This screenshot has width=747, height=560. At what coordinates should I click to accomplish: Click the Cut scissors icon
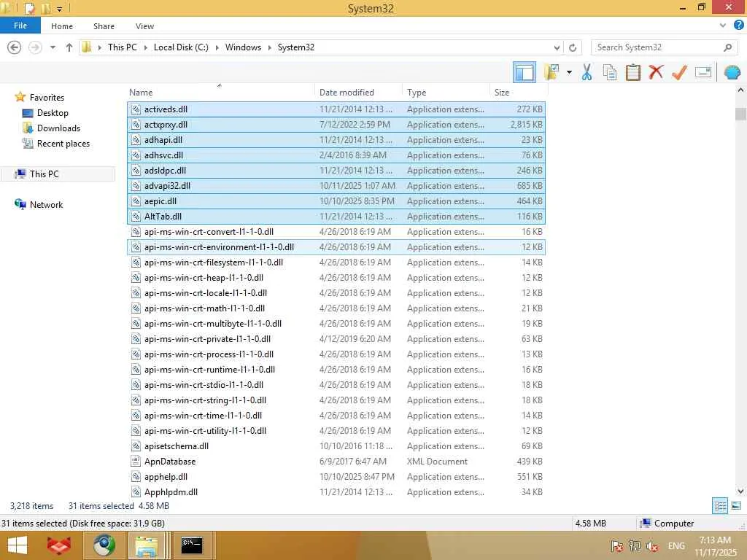[587, 72]
